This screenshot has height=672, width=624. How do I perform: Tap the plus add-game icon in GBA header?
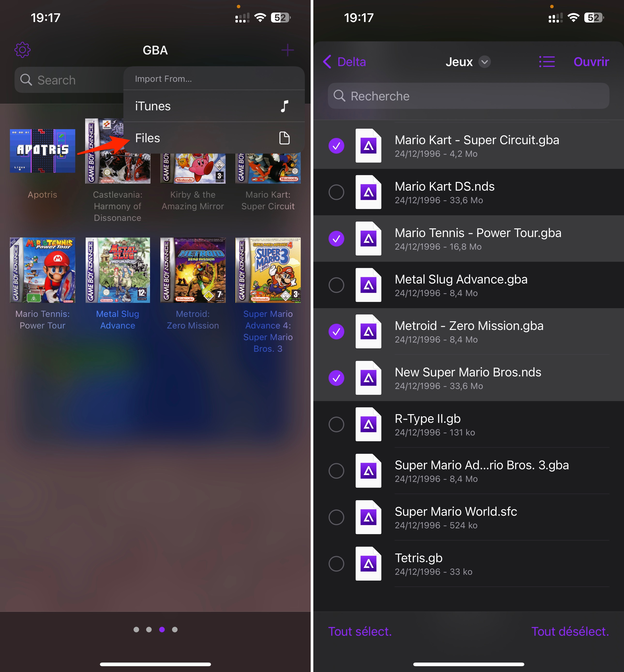[287, 50]
